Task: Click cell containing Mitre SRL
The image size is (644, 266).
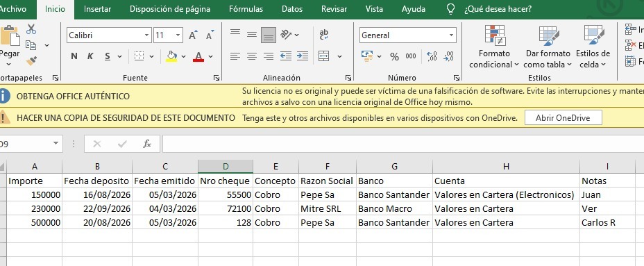Action: tap(328, 208)
